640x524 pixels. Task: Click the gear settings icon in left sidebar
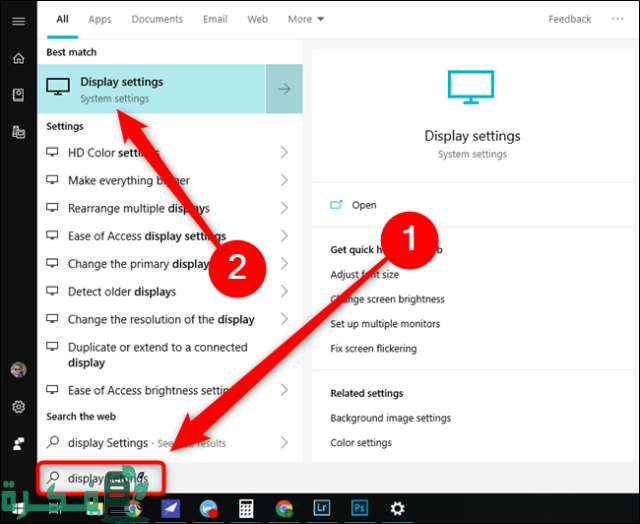coord(18,407)
